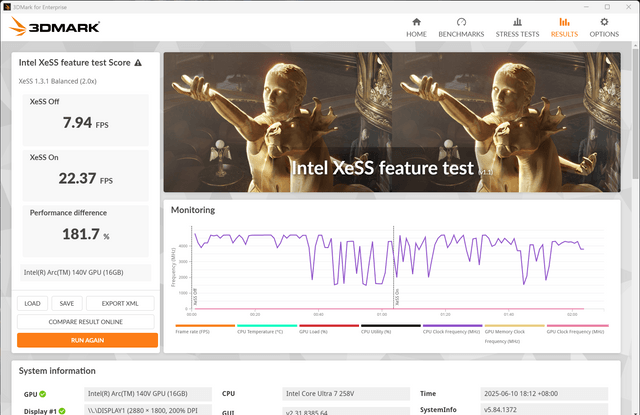Toggle the CPU Clock Frequency legend entry

(453, 329)
